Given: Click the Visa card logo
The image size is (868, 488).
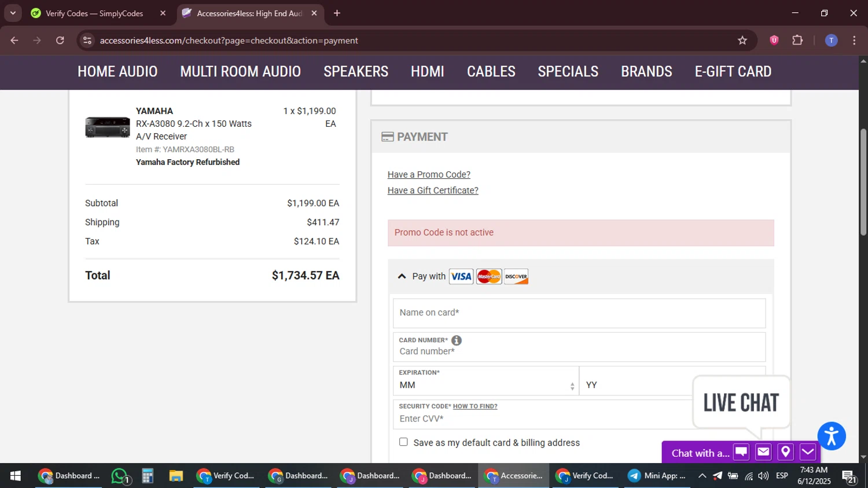Looking at the screenshot, I should pyautogui.click(x=461, y=277).
